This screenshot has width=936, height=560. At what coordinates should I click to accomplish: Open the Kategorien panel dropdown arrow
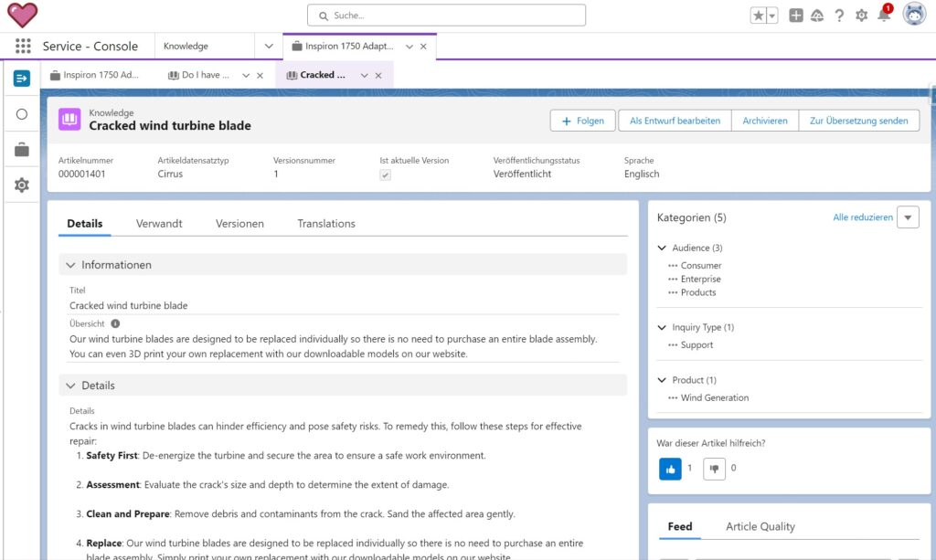pyautogui.click(x=908, y=217)
